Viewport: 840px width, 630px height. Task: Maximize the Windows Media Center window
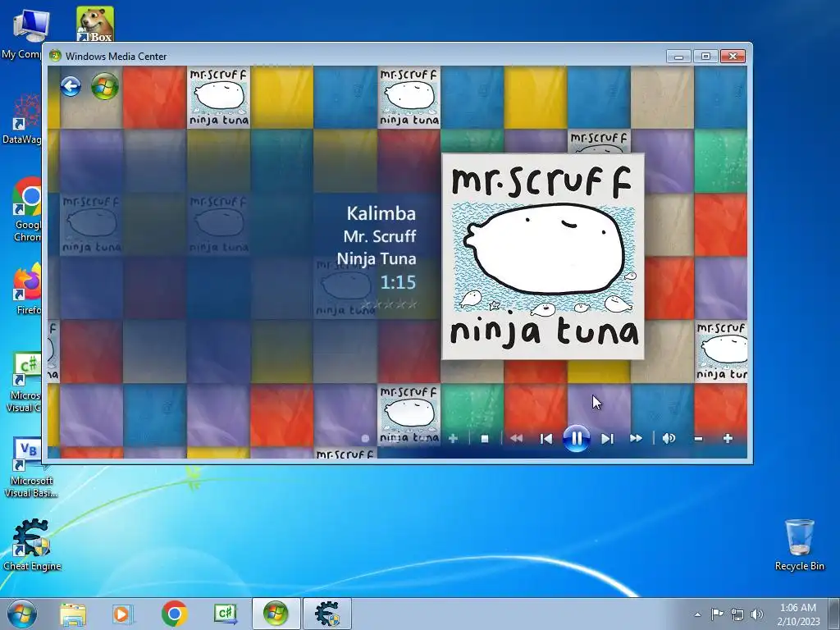pos(705,57)
